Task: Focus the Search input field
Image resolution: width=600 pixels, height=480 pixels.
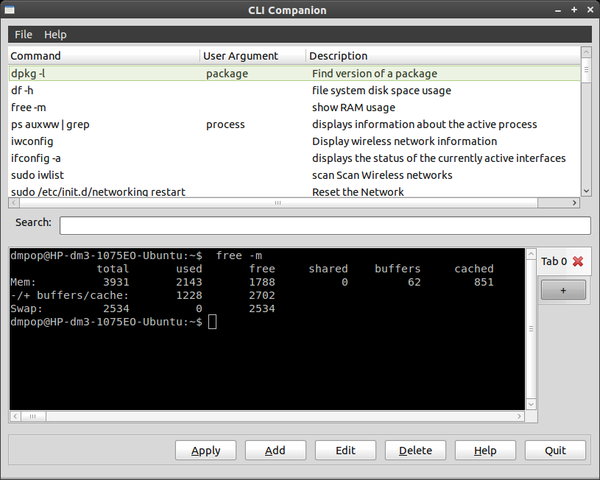Action: [x=325, y=225]
